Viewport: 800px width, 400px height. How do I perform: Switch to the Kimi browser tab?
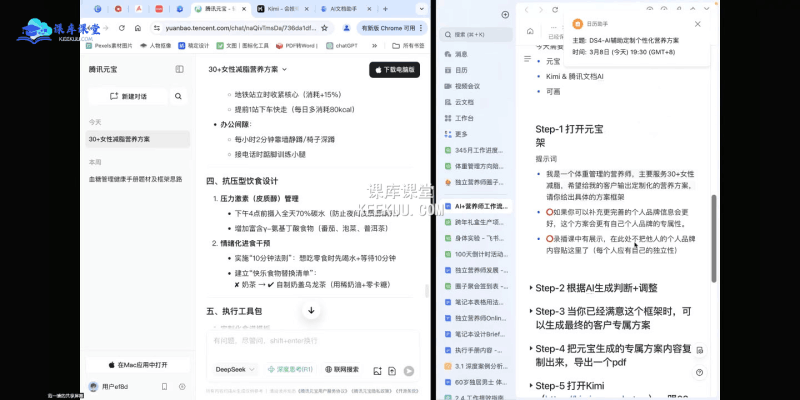coord(284,9)
